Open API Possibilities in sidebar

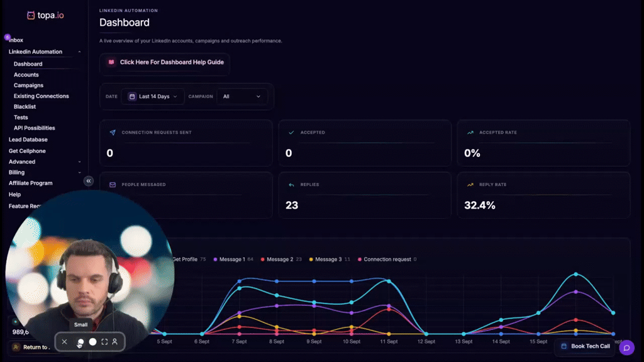point(34,128)
